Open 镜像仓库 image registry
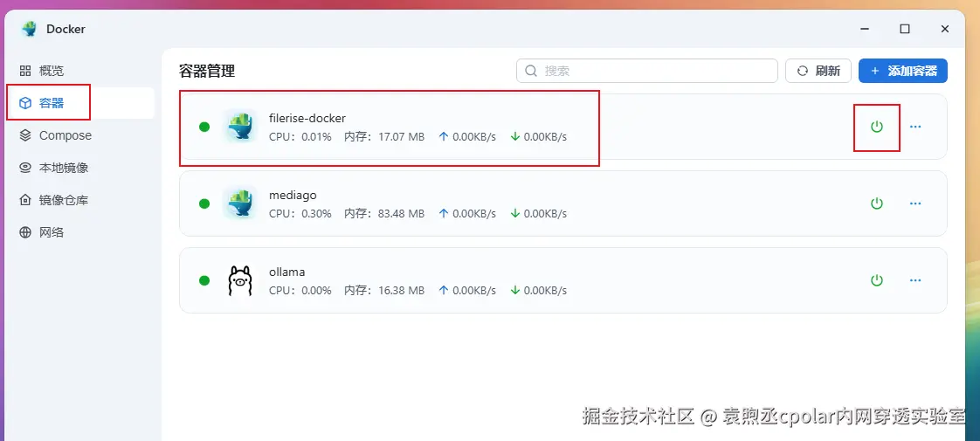980x441 pixels. [x=80, y=201]
